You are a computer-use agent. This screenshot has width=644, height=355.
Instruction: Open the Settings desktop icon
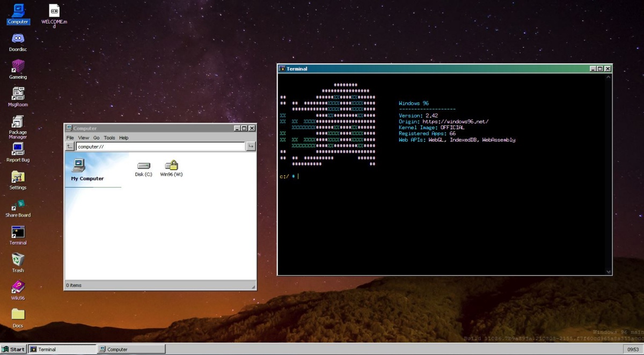pos(18,180)
